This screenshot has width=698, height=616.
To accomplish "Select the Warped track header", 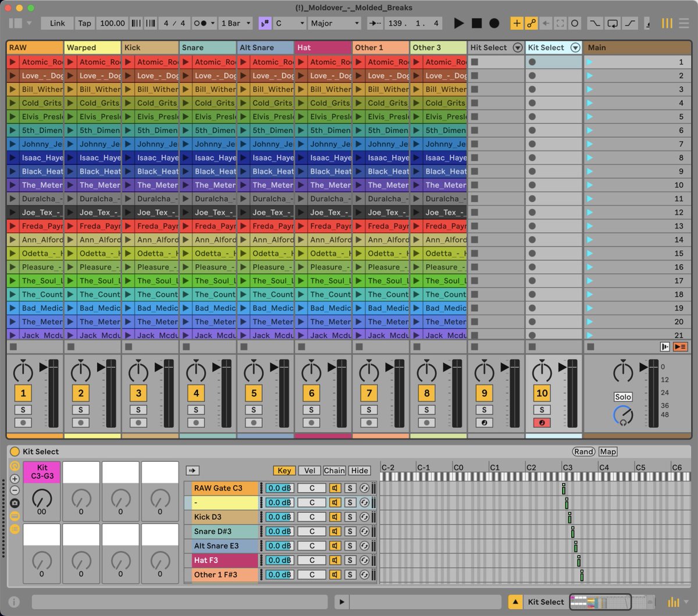I will [x=92, y=48].
